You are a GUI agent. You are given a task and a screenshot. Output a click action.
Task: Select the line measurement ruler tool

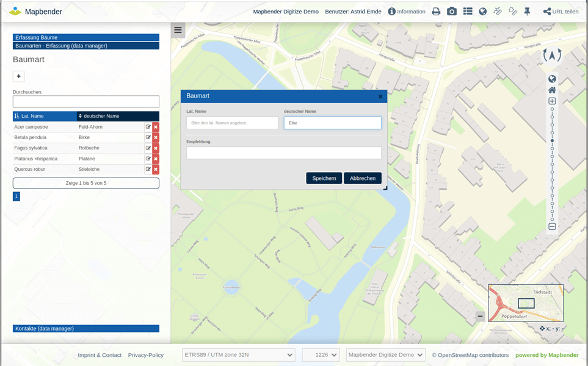(x=498, y=12)
